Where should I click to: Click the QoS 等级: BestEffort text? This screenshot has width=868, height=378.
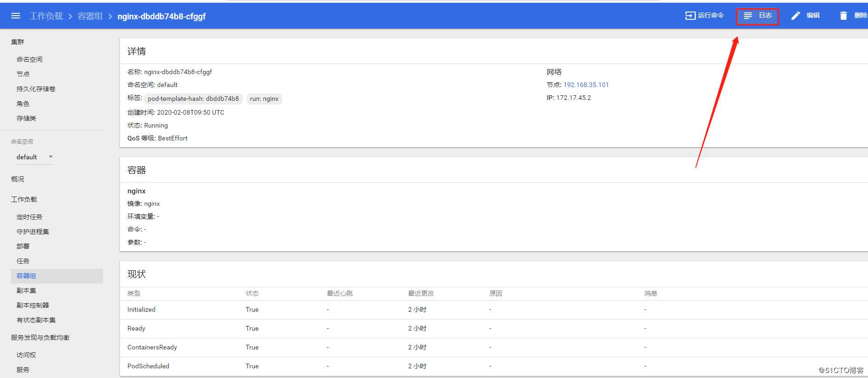pyautogui.click(x=157, y=138)
